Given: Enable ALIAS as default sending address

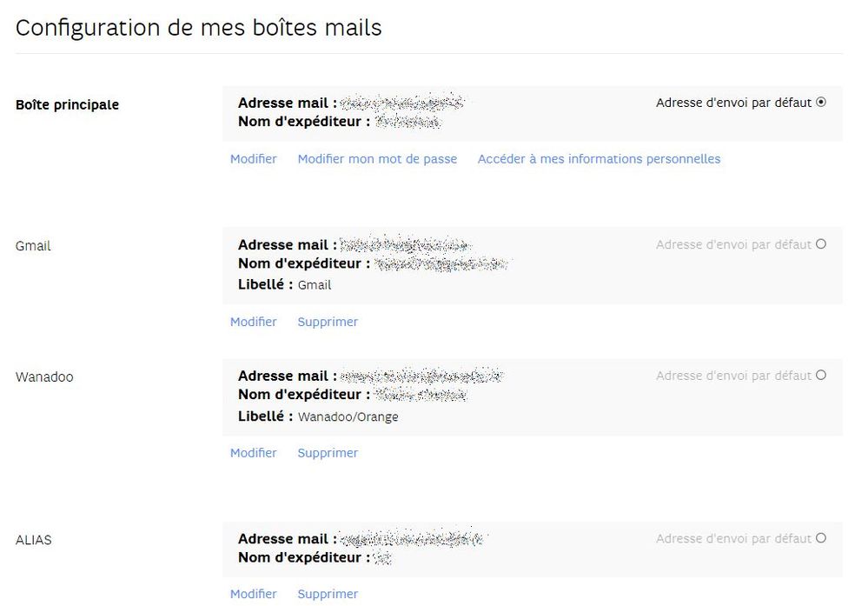Looking at the screenshot, I should [x=821, y=538].
